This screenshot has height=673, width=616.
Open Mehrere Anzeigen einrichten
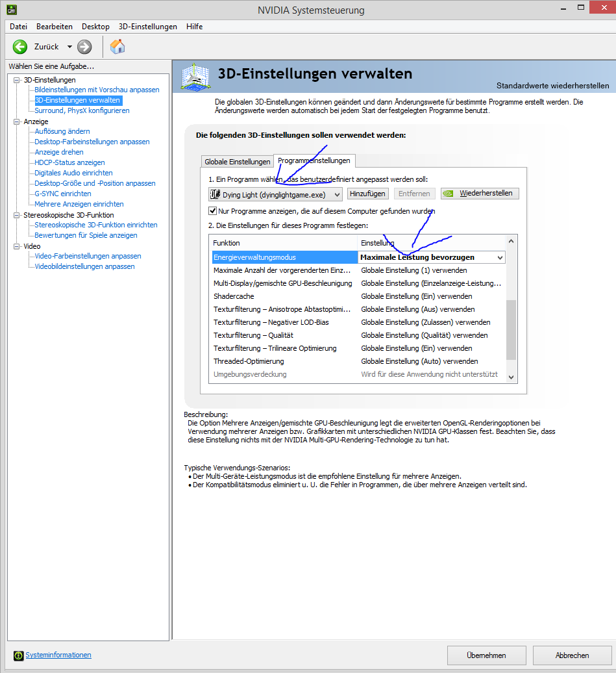pos(79,204)
